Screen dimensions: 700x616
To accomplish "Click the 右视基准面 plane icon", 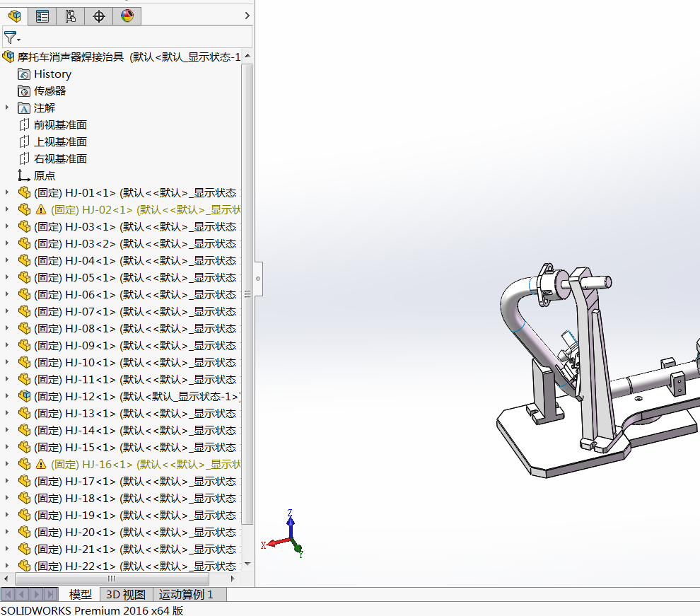I will 24,159.
